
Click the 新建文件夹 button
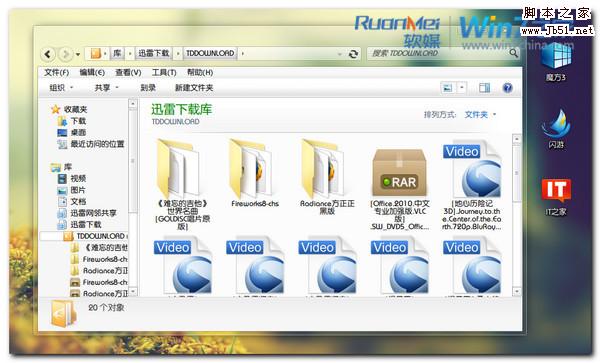[x=194, y=88]
